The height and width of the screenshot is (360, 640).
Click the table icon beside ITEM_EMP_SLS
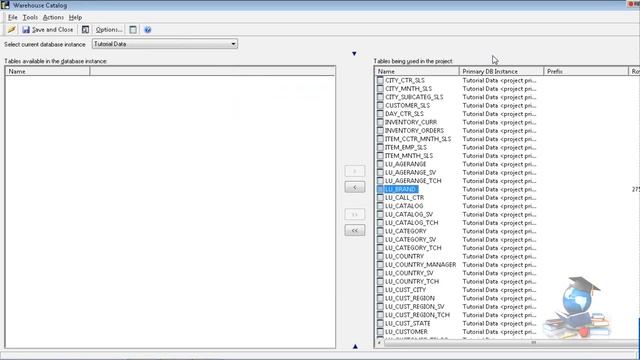click(380, 147)
